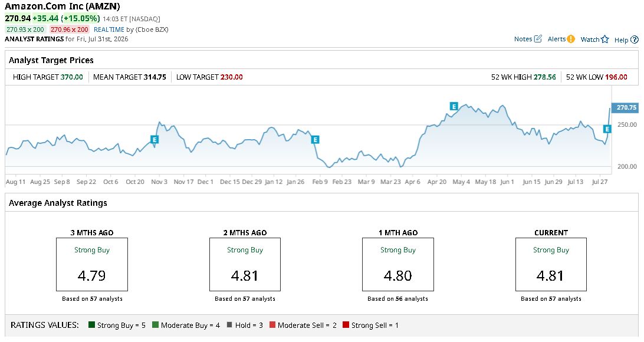Click the Average Analyst Ratings heading
The height and width of the screenshot is (342, 644).
click(58, 203)
